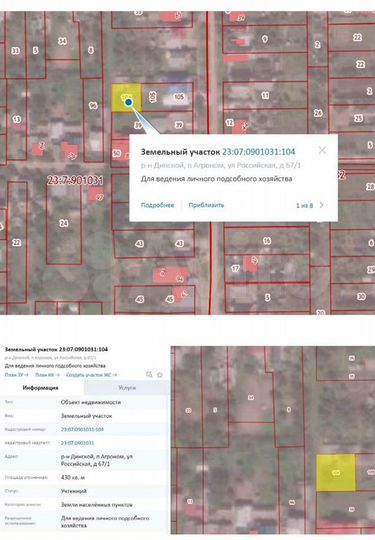This screenshot has height=540, width=375.
Task: Click parcel labeled 34 at top left
Action: click(x=62, y=41)
